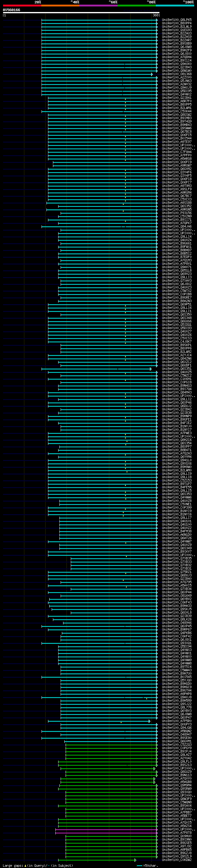Viewport: 197px width, 868px height.
Task: Open hit UniRef100_Q84M43
Action: [x=176, y=393]
